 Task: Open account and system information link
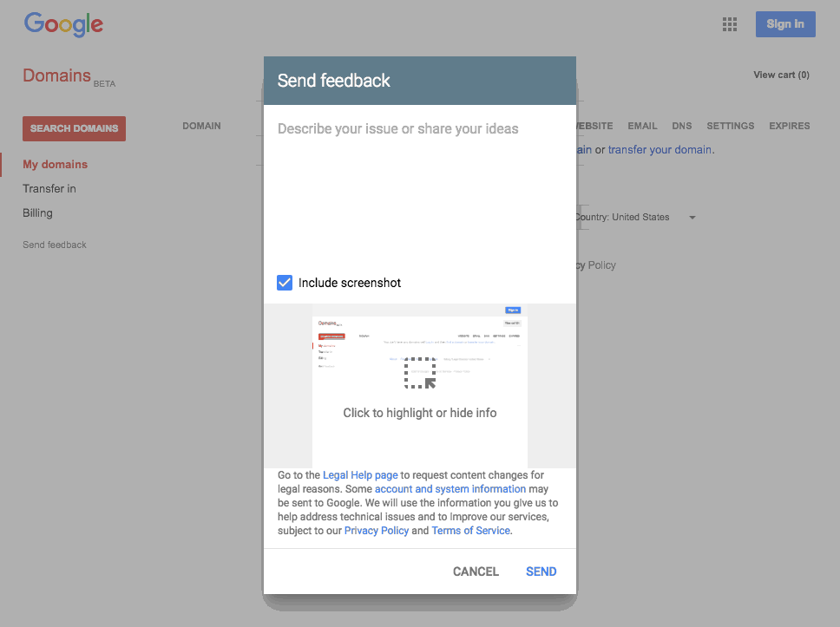coord(450,489)
